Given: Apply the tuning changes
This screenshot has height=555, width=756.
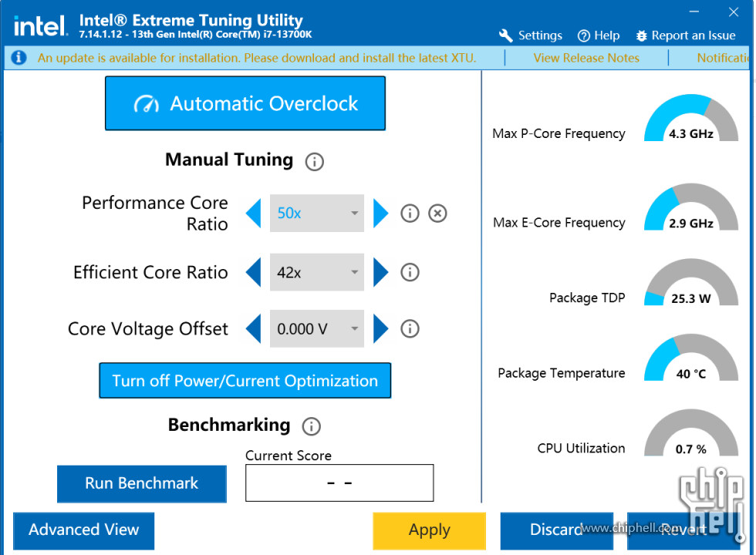Looking at the screenshot, I should click(429, 530).
